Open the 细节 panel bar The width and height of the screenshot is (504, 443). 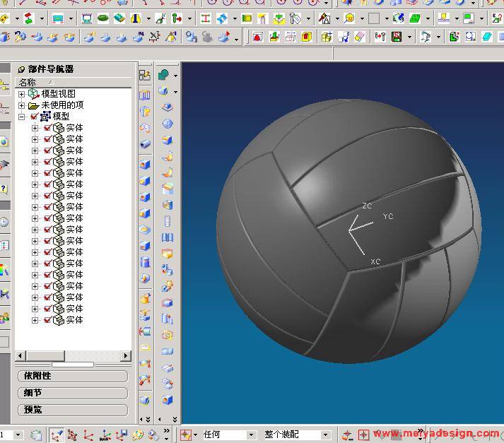(x=72, y=393)
